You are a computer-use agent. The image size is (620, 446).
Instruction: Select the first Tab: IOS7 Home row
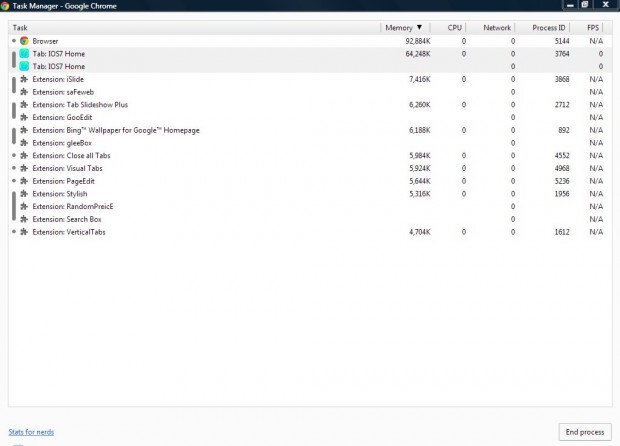click(x=310, y=53)
